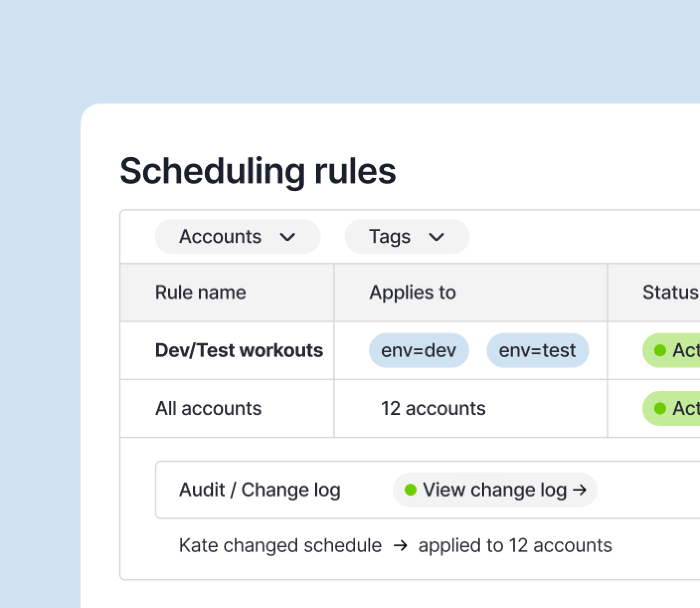This screenshot has width=700, height=608.
Task: Open the Accounts filter dropdown
Action: [x=237, y=236]
